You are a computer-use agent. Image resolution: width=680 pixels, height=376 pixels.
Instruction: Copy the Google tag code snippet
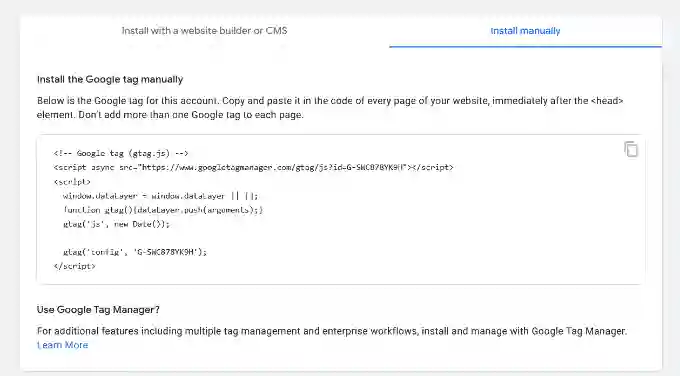(631, 149)
